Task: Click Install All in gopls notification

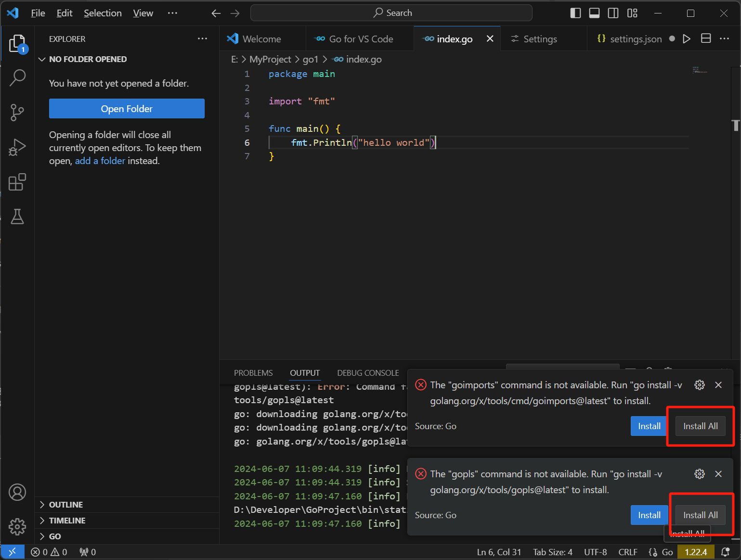Action: click(701, 515)
